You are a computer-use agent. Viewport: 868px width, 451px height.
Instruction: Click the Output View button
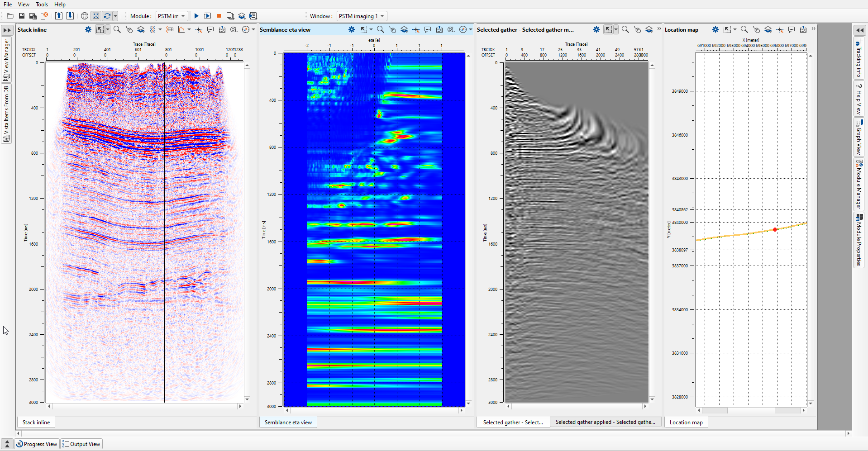[81, 444]
